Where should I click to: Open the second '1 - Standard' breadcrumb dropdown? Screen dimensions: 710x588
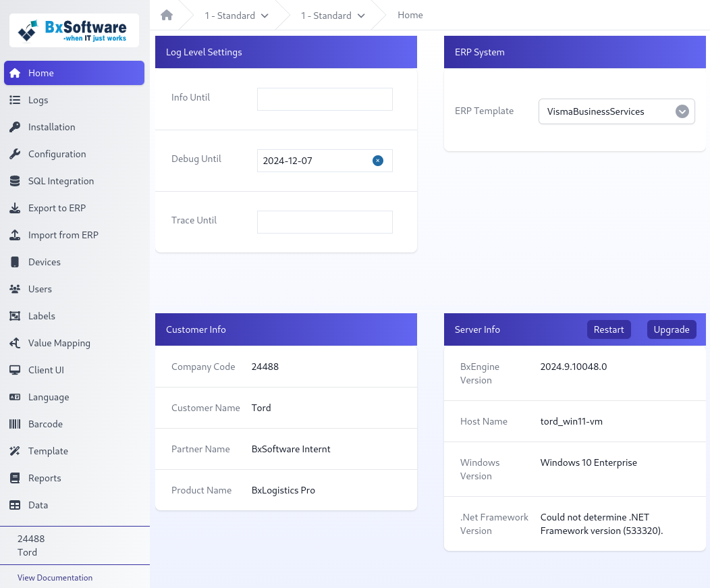pos(333,15)
